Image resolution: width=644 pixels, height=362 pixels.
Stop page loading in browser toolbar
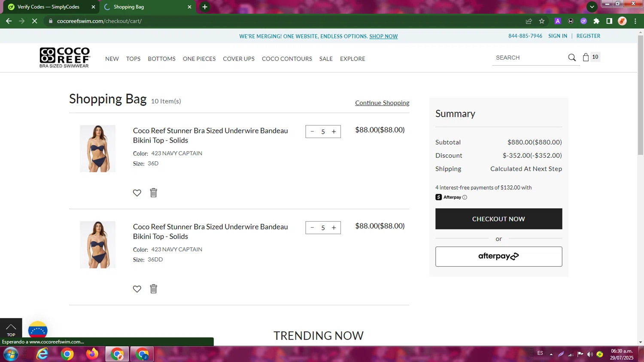click(35, 21)
